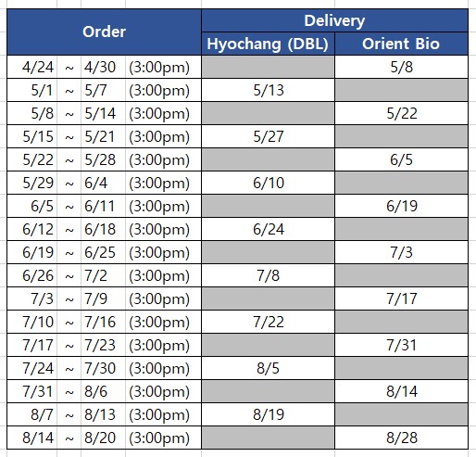476x457 pixels.
Task: Select the 6/24 Hyochang delivery cell
Action: pos(268,229)
